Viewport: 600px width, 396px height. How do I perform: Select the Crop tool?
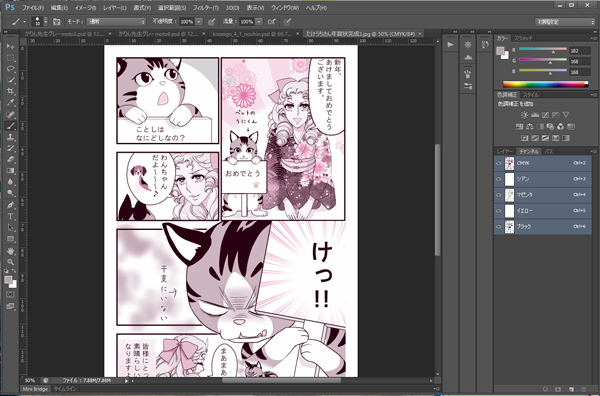pos(10,91)
